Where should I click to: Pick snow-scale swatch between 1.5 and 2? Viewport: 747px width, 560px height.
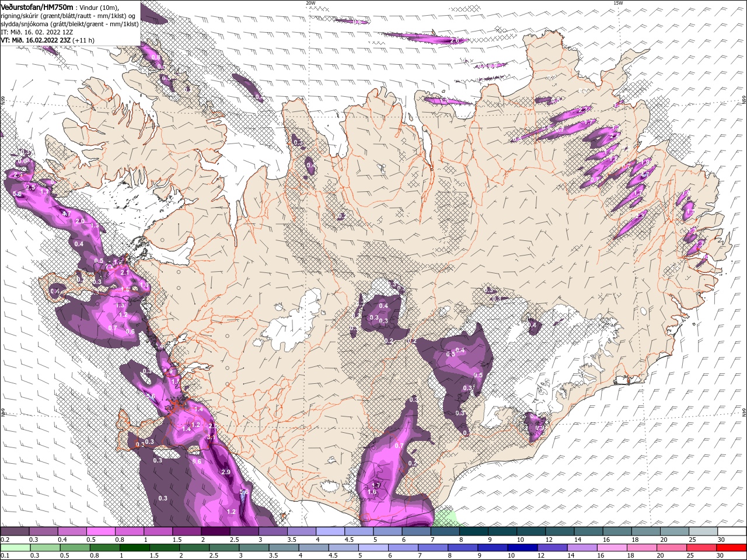[x=186, y=531]
